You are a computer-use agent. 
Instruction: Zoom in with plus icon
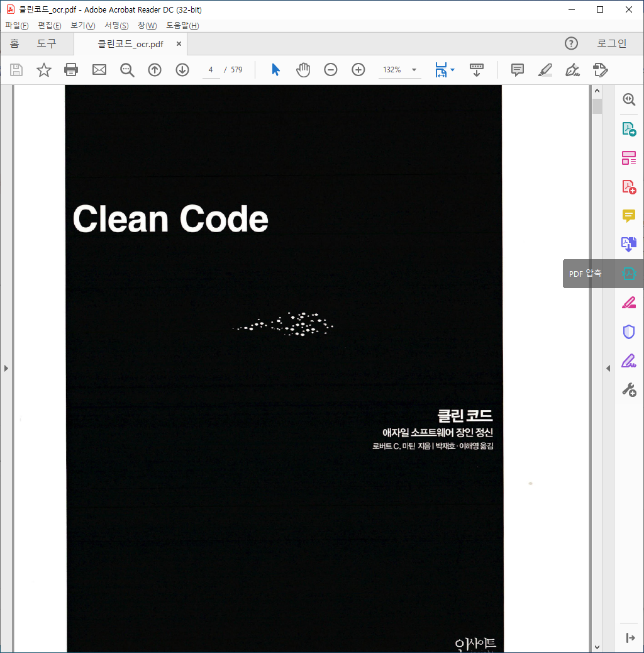[x=358, y=70]
